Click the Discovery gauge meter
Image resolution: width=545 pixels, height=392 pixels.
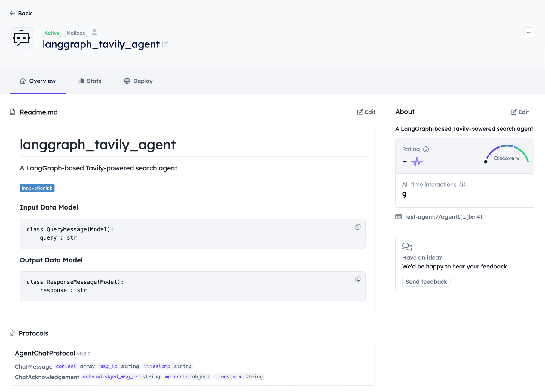pyautogui.click(x=507, y=155)
